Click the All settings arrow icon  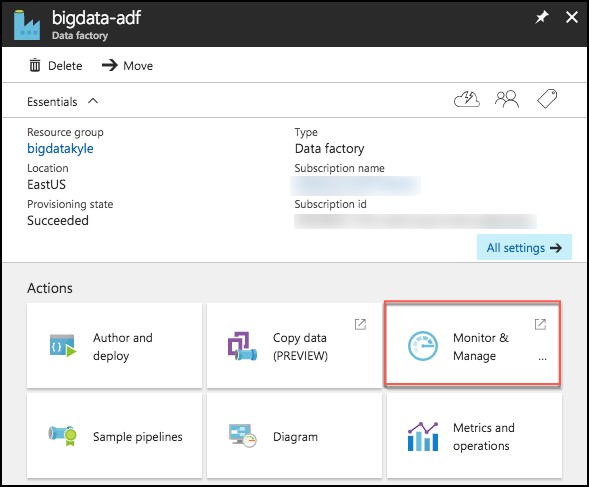[556, 248]
